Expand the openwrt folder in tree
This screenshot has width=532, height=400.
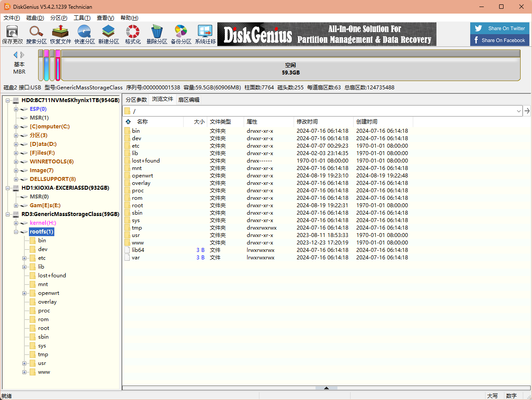pyautogui.click(x=25, y=293)
